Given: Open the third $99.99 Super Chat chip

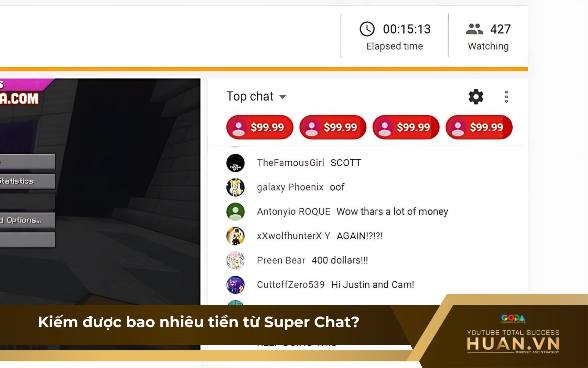Looking at the screenshot, I should point(406,127).
